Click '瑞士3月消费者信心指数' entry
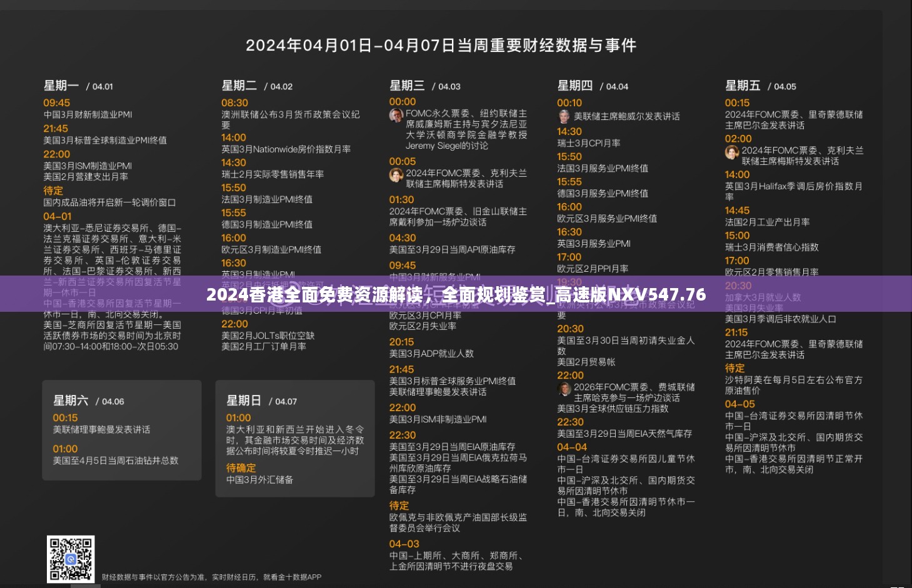 (772, 247)
